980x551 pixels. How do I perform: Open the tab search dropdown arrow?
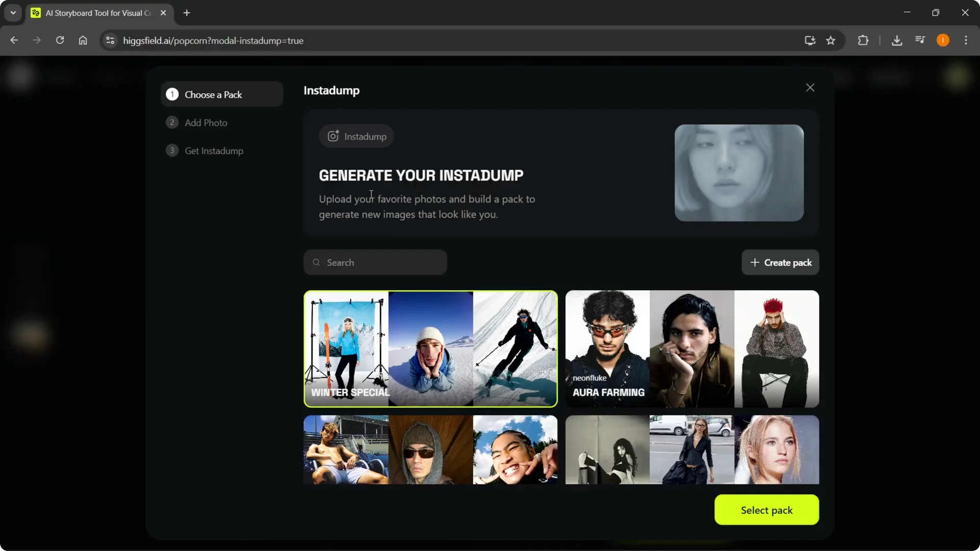click(13, 13)
